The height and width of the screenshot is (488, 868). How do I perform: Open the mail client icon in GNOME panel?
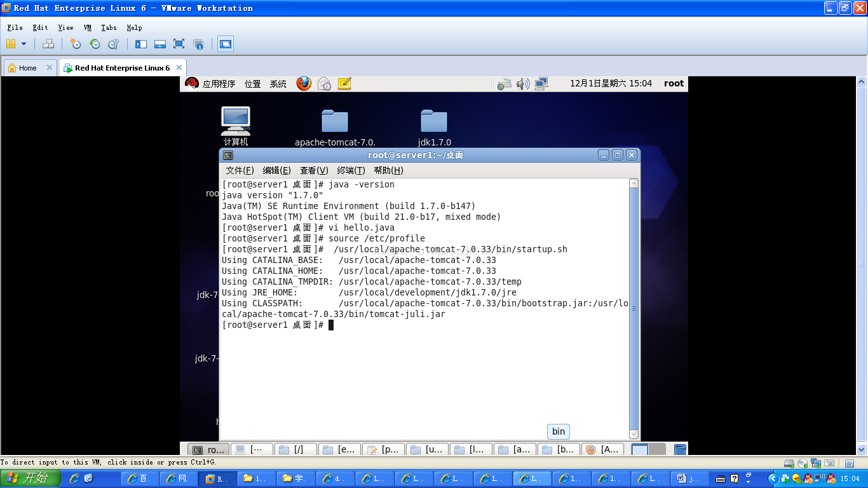(324, 83)
